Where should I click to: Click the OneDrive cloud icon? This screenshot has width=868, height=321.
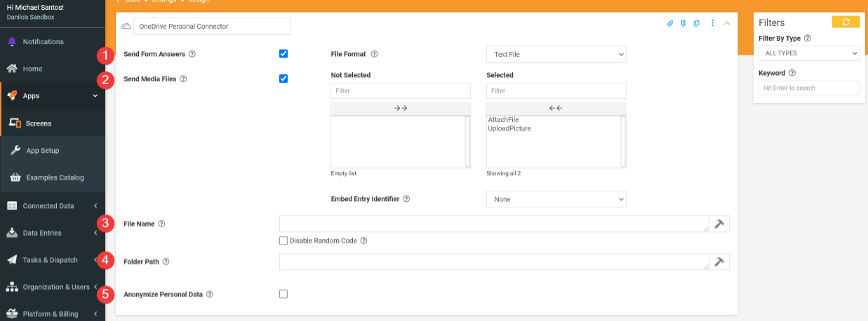(x=126, y=26)
